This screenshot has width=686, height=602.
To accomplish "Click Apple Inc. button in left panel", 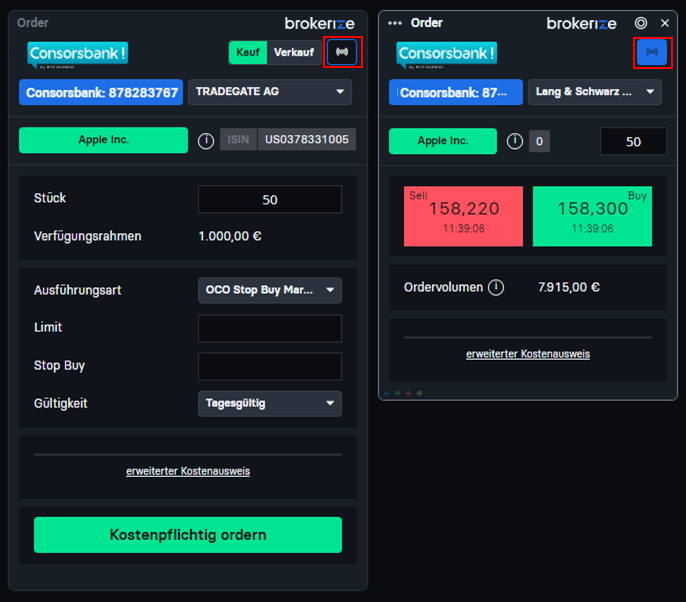I will [103, 140].
